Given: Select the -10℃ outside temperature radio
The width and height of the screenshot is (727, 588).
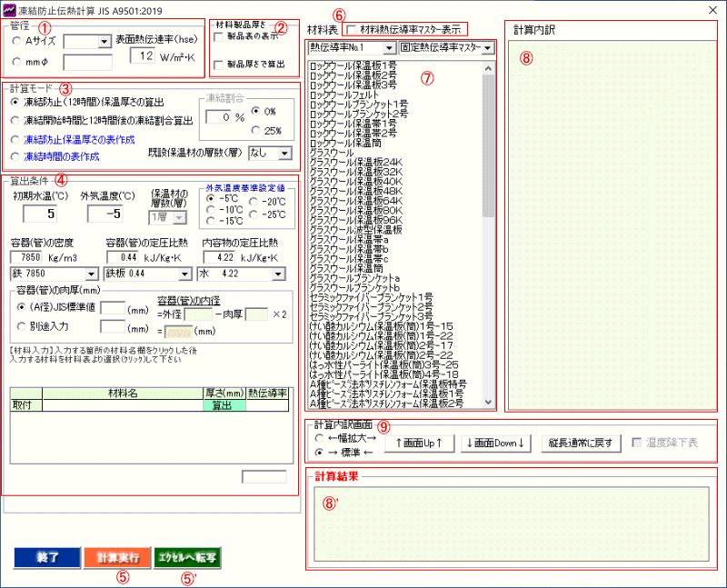Looking at the screenshot, I should click(212, 208).
